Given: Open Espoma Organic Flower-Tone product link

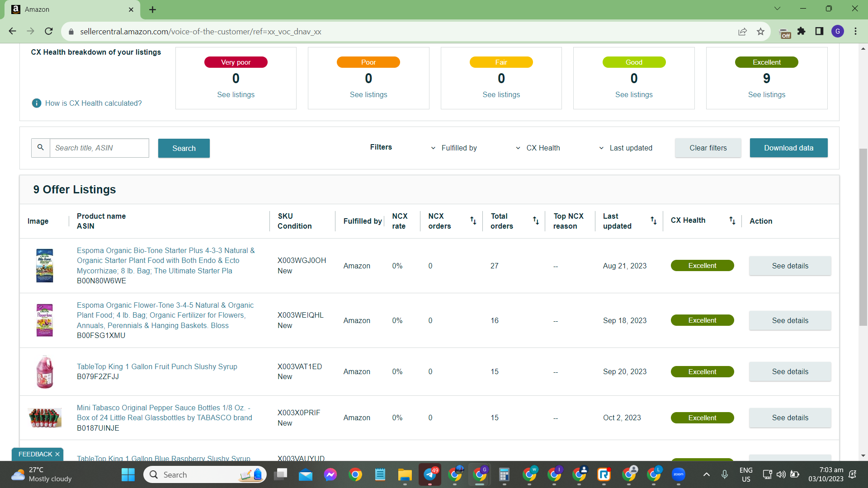Looking at the screenshot, I should (x=165, y=315).
